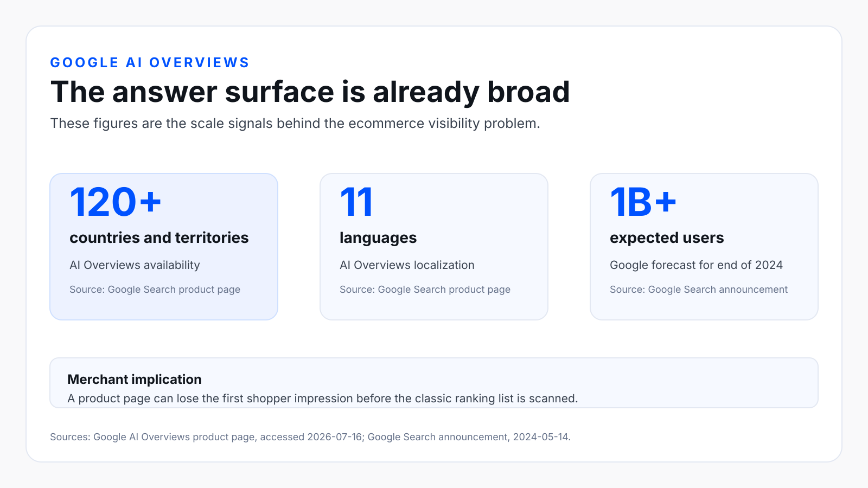
Task: Click the '120+' statistic number
Action: (116, 202)
